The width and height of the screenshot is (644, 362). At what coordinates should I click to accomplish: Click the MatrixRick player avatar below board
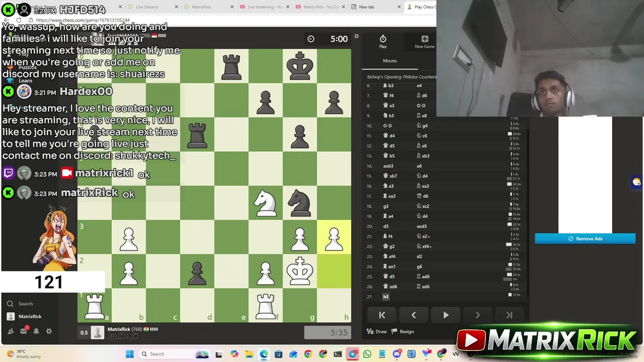point(98,332)
